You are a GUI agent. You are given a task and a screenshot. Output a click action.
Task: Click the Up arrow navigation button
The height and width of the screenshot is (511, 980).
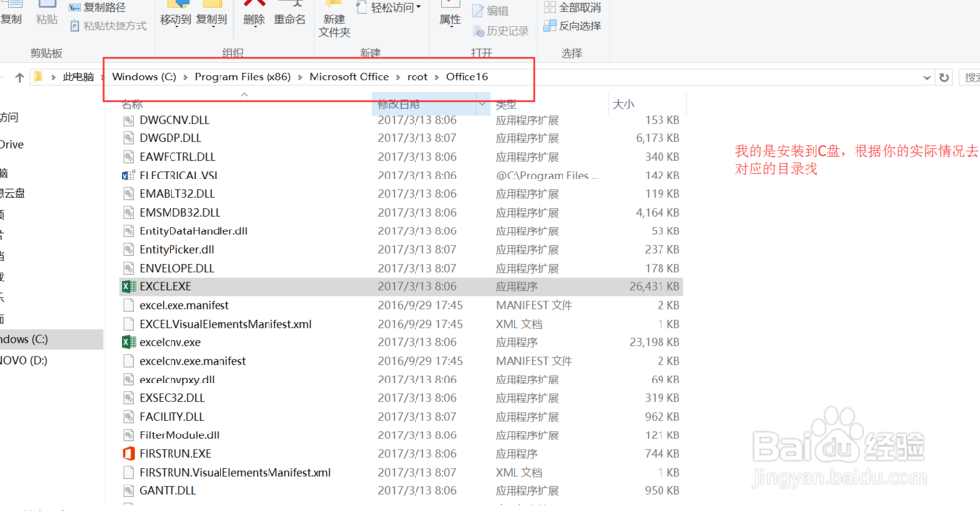click(20, 77)
